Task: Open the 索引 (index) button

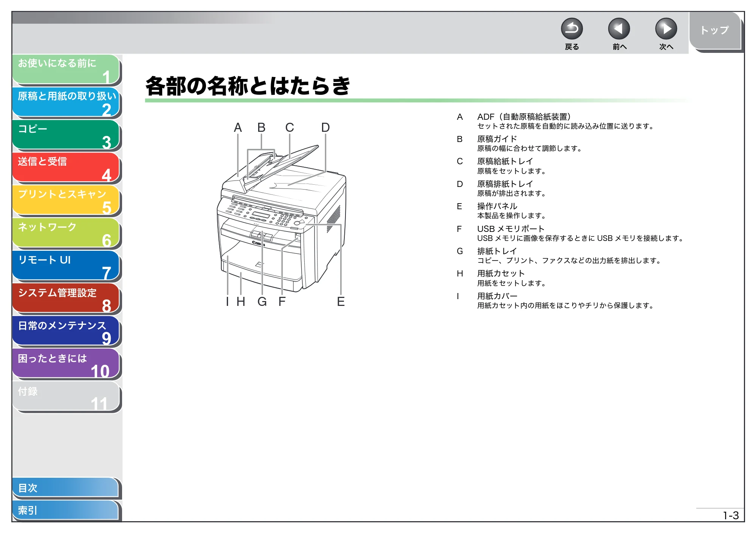Action: (65, 510)
